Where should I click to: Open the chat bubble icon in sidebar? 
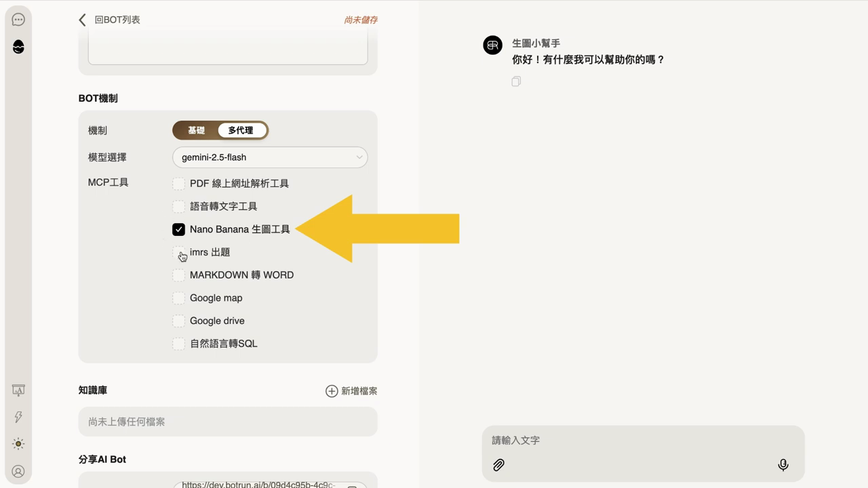[x=18, y=20]
